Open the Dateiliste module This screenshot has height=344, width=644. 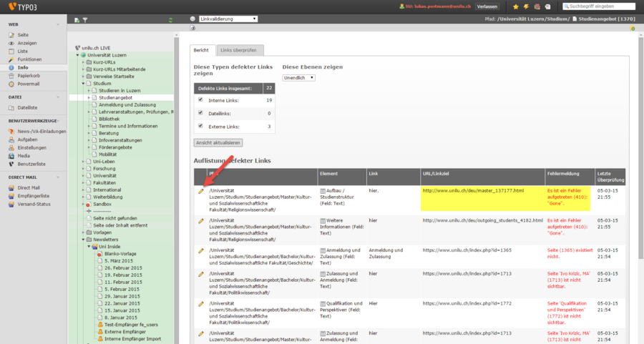point(27,107)
